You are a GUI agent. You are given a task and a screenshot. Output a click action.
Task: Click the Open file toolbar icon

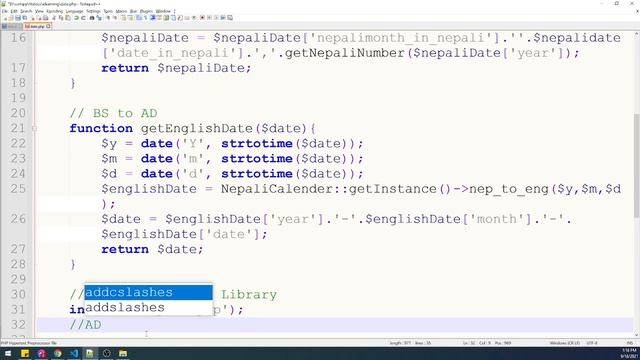tap(11, 18)
